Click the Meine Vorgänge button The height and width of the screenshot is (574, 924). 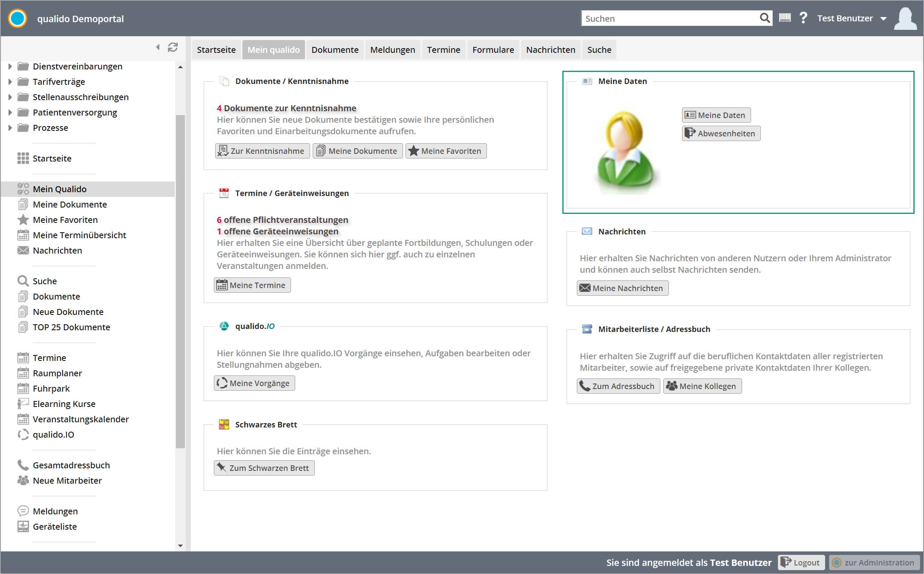click(254, 383)
